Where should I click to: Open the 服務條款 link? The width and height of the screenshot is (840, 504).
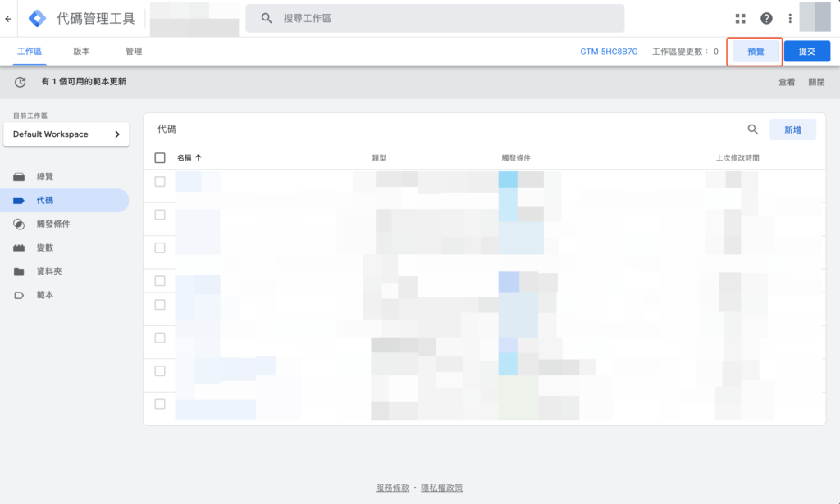pos(392,488)
